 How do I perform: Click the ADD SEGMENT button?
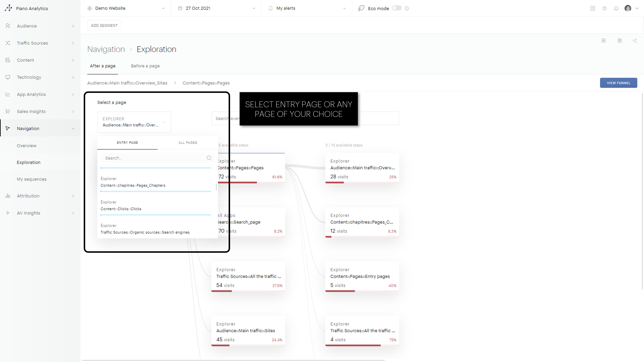pyautogui.click(x=104, y=25)
